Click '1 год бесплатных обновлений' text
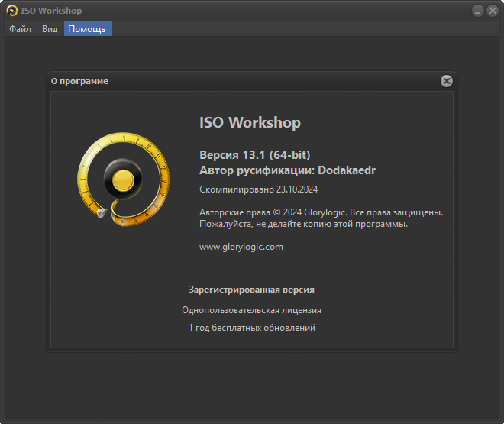Viewport: 504px width, 424px height. coord(252,328)
